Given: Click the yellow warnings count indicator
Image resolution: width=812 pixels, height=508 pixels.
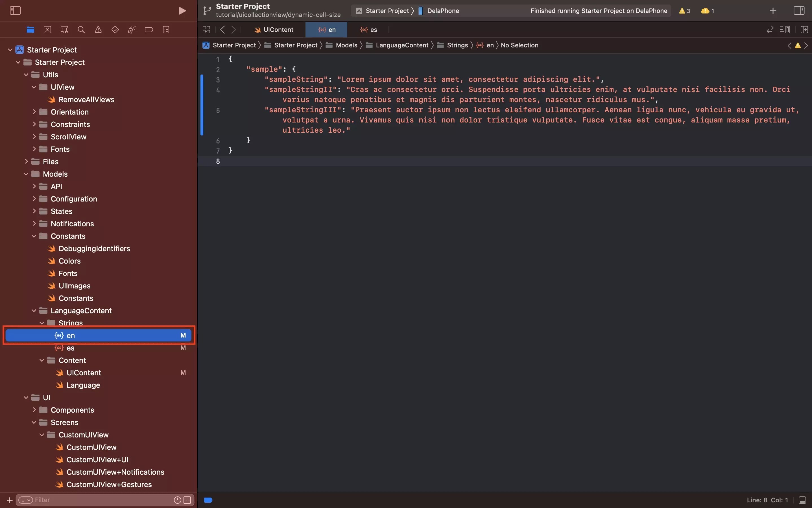Looking at the screenshot, I should click(x=684, y=11).
